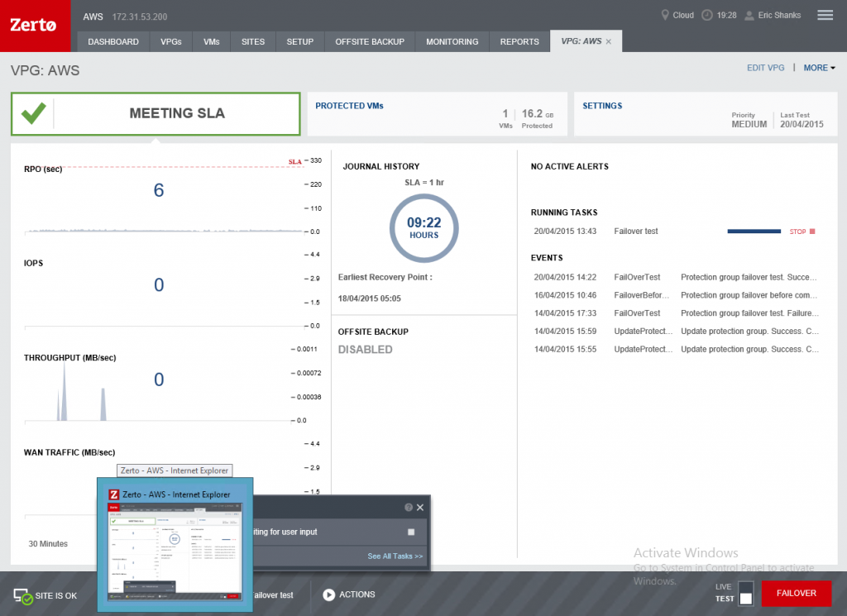Click the Zerto logo
The image size is (847, 616).
(33, 25)
